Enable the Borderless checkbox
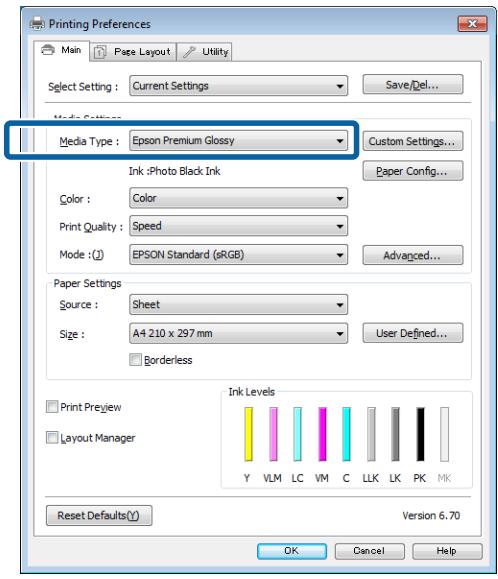Screen dimensions: 498x579 point(135,360)
